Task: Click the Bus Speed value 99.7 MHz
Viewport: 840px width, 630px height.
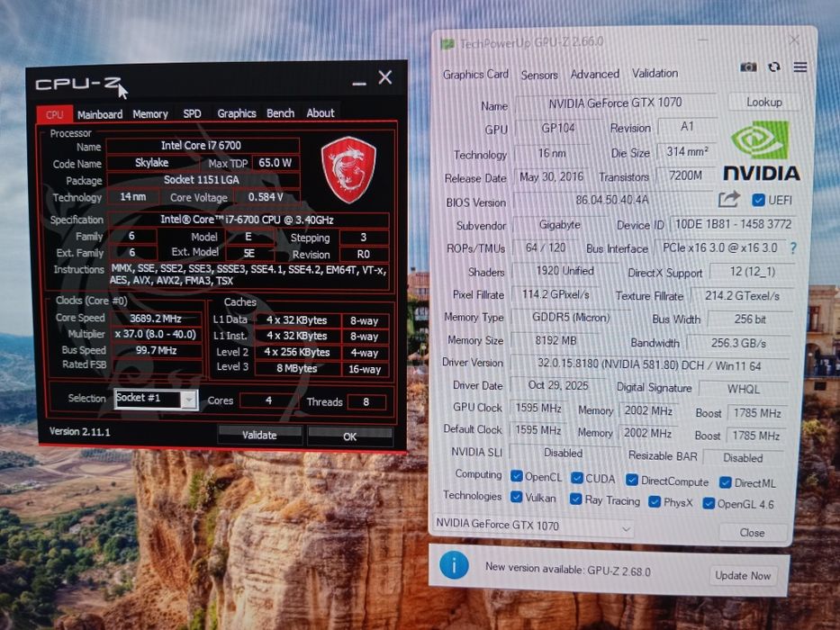Action: [x=156, y=350]
